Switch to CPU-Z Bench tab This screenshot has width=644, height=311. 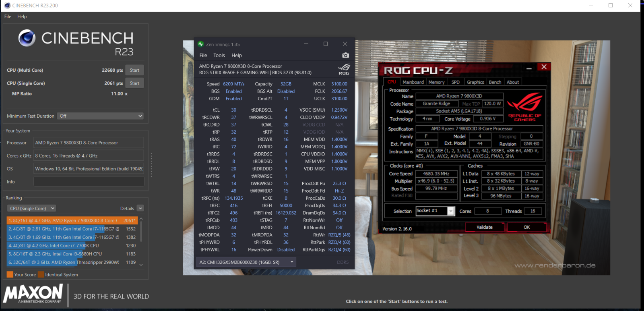495,82
